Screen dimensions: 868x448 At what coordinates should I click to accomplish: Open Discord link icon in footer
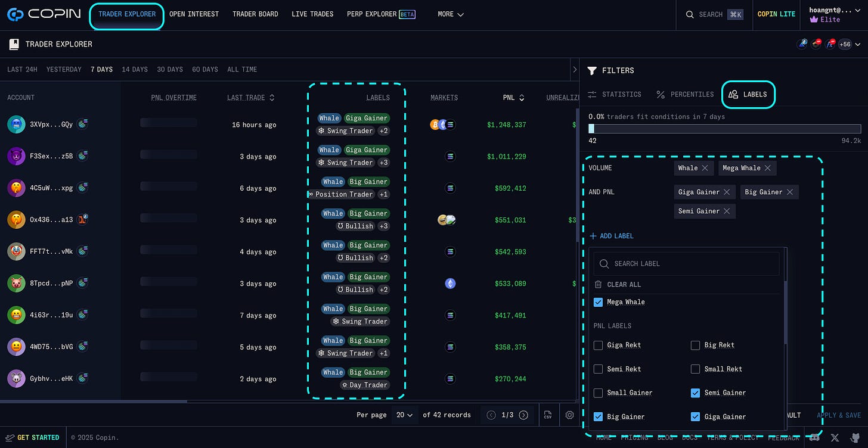[814, 437]
